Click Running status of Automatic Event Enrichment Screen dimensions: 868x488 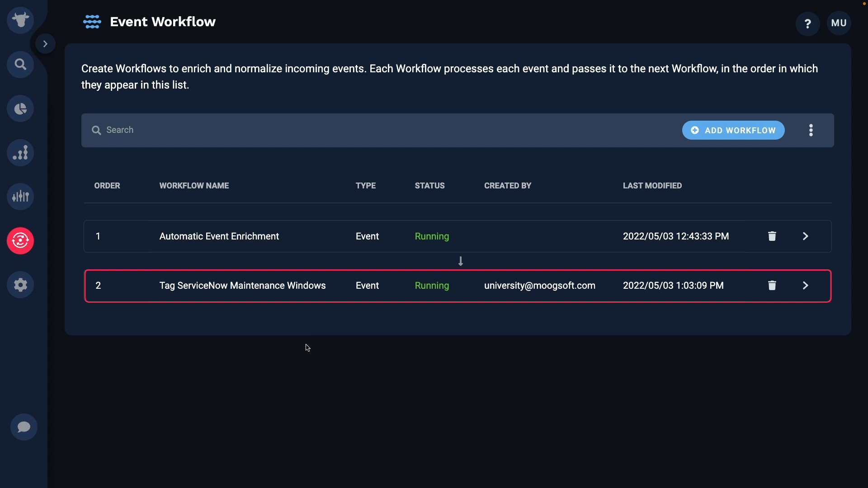click(432, 236)
